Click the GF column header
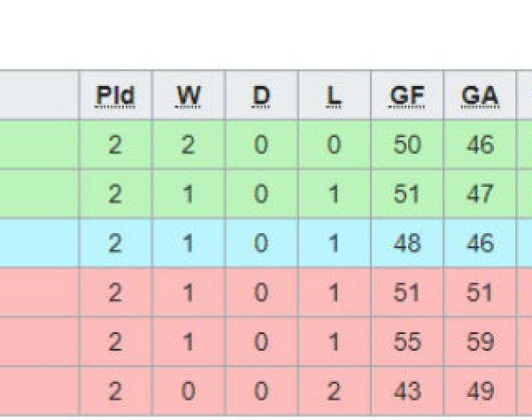The width and height of the screenshot is (532, 420). 407,96
